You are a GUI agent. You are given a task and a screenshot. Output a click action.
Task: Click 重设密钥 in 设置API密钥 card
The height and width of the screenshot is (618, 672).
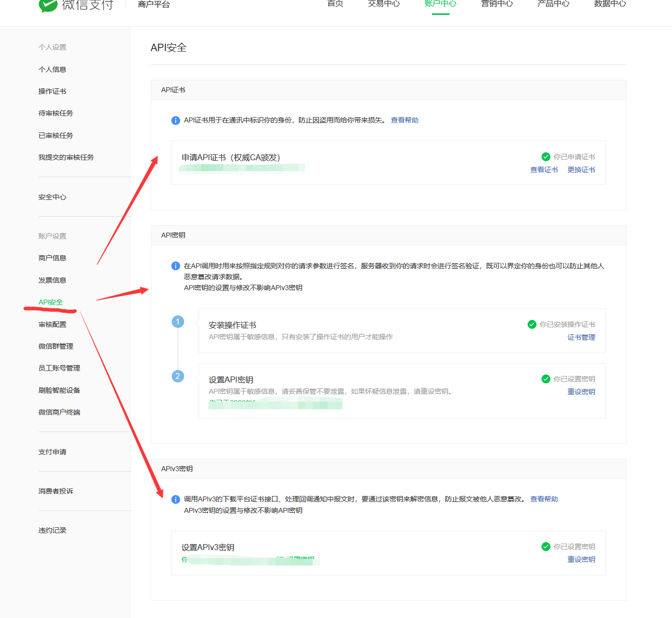[x=581, y=392]
